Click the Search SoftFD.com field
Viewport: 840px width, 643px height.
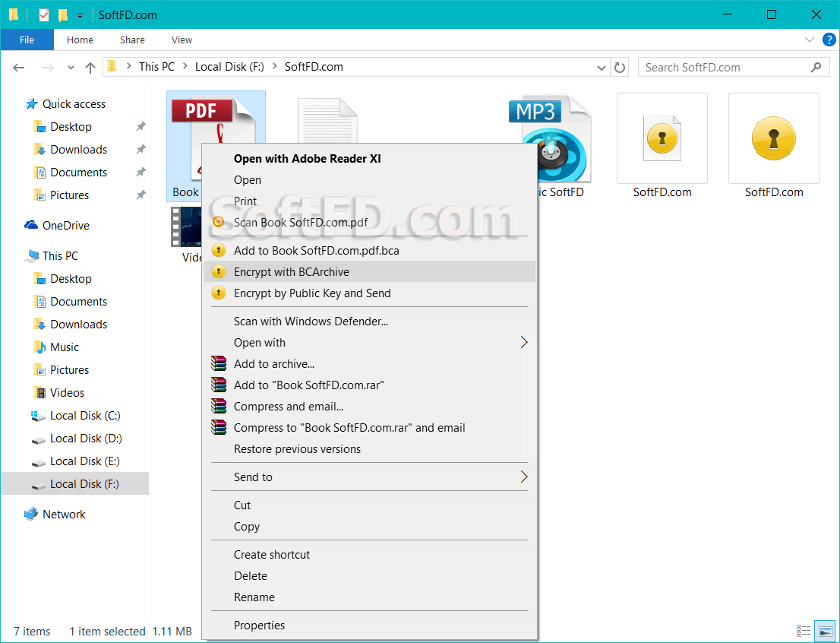(x=732, y=68)
